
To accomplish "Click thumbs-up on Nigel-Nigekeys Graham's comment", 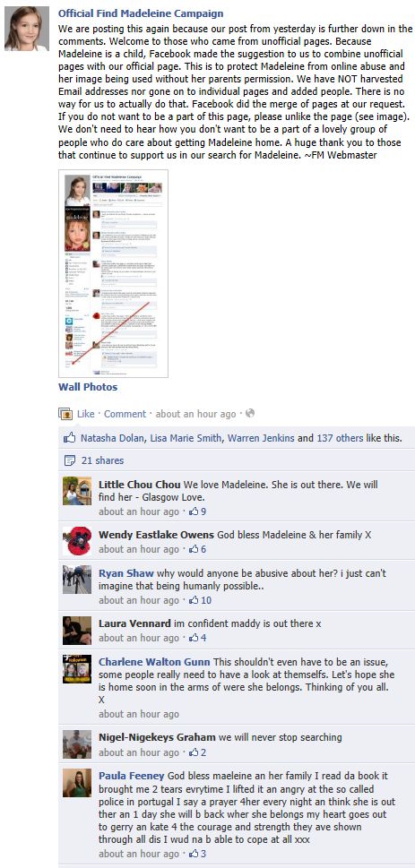I will (194, 752).
